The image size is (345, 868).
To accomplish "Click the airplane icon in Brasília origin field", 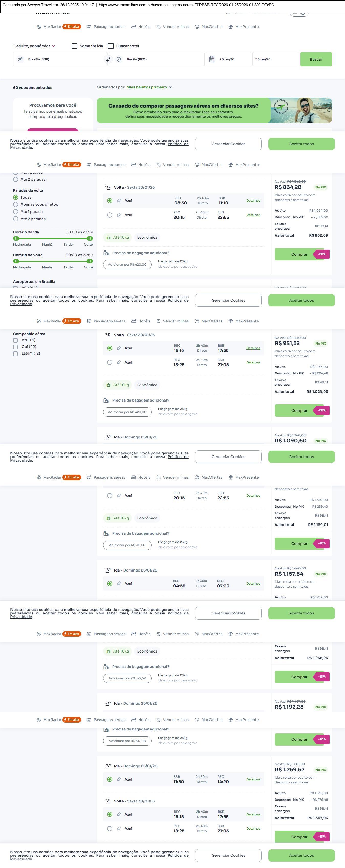I will (x=20, y=59).
